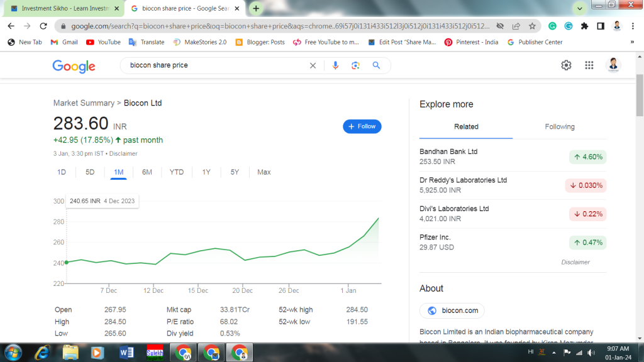Select the YTD chart range
The height and width of the screenshot is (362, 644).
pyautogui.click(x=177, y=172)
